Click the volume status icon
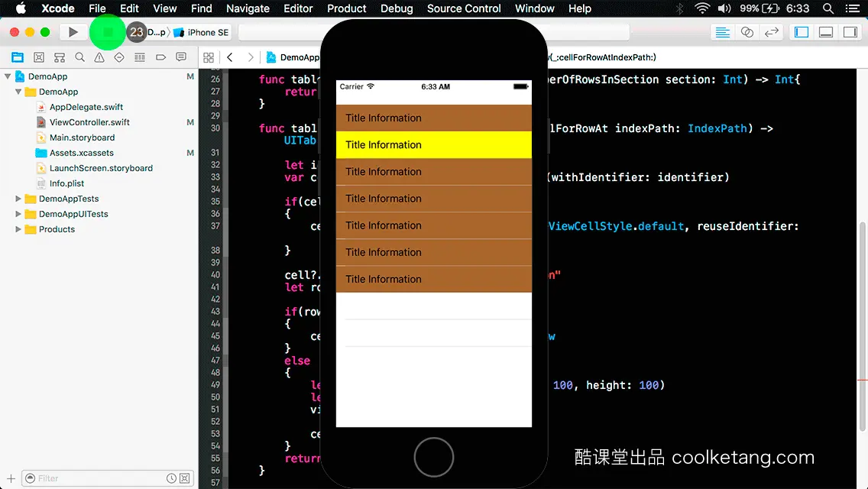Screen dimensions: 868x489 pyautogui.click(x=724, y=8)
